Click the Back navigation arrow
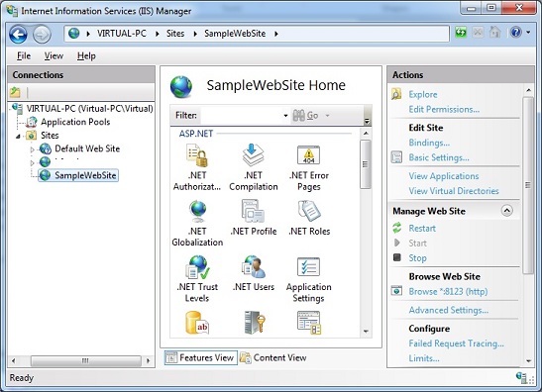The height and width of the screenshot is (392, 542). tap(18, 34)
